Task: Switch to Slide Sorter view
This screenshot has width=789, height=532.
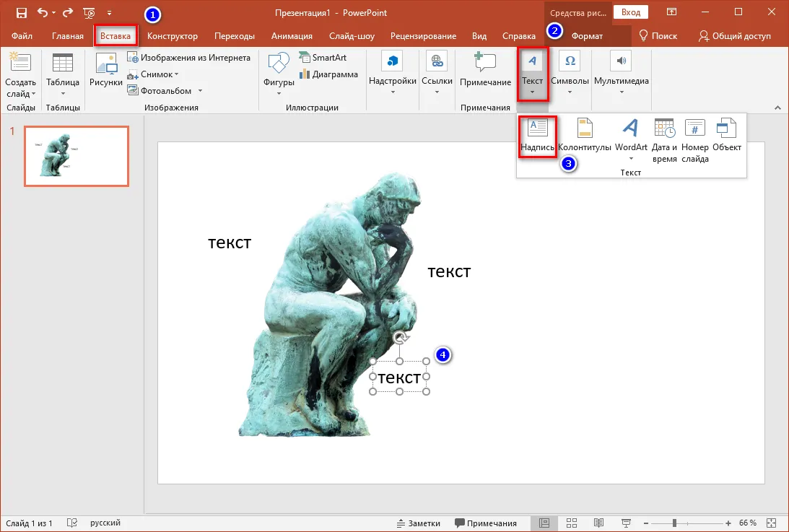Action: click(x=572, y=523)
